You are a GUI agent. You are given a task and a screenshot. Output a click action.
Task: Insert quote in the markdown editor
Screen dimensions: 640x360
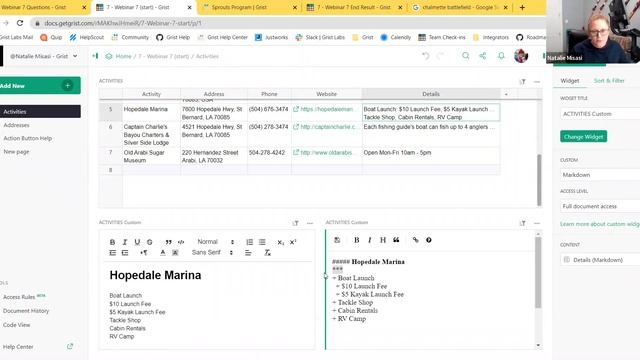[x=396, y=240]
